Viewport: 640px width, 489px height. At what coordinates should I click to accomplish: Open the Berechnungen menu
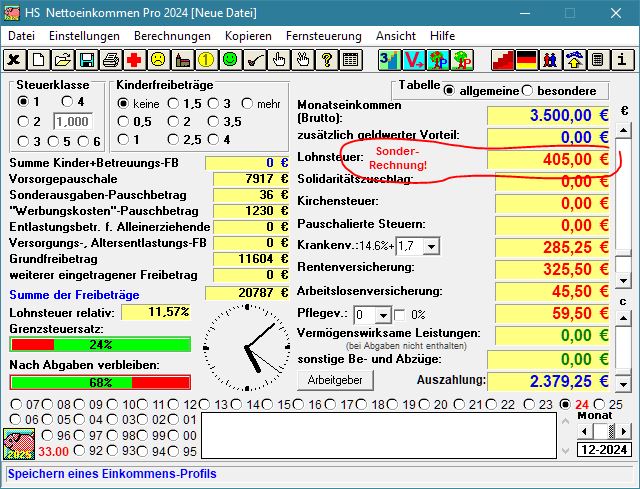click(172, 35)
